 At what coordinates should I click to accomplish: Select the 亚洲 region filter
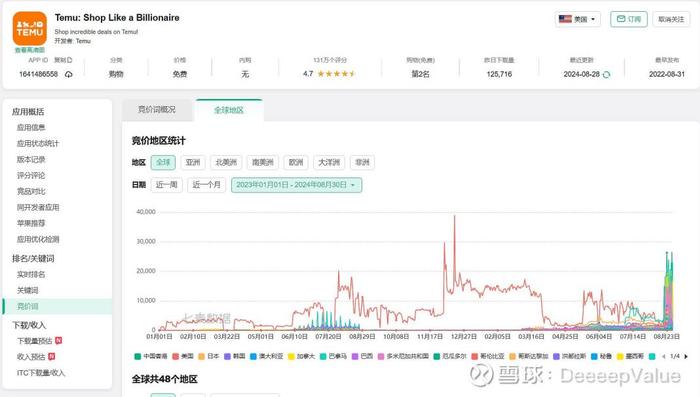tap(193, 163)
